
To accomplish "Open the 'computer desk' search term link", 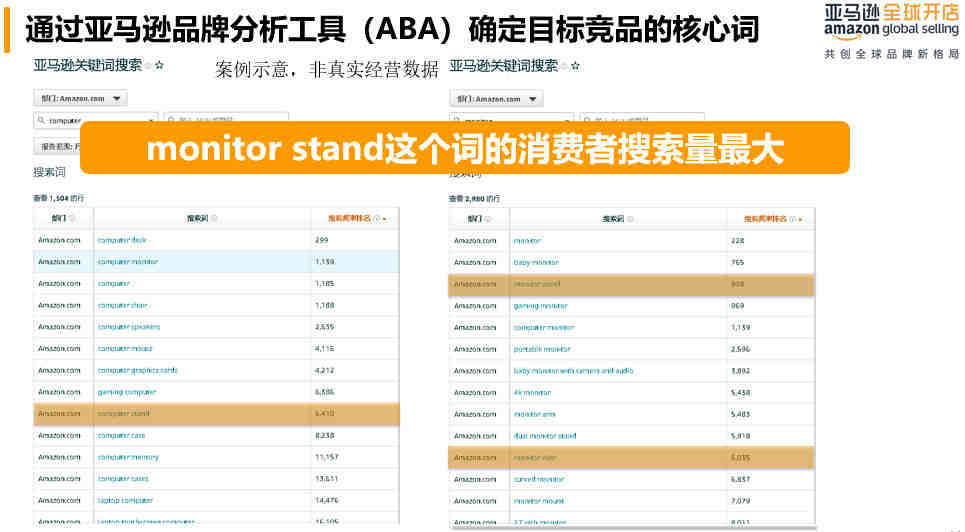I will coord(122,240).
